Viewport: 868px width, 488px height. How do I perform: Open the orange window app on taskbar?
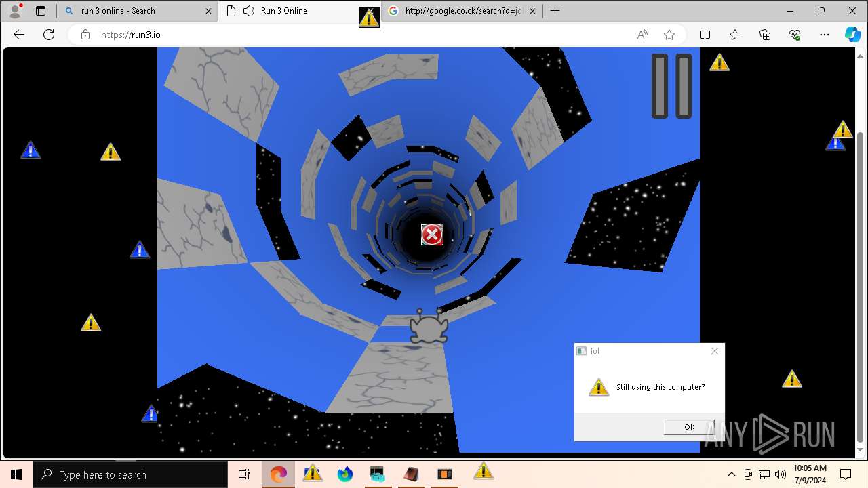click(444, 474)
